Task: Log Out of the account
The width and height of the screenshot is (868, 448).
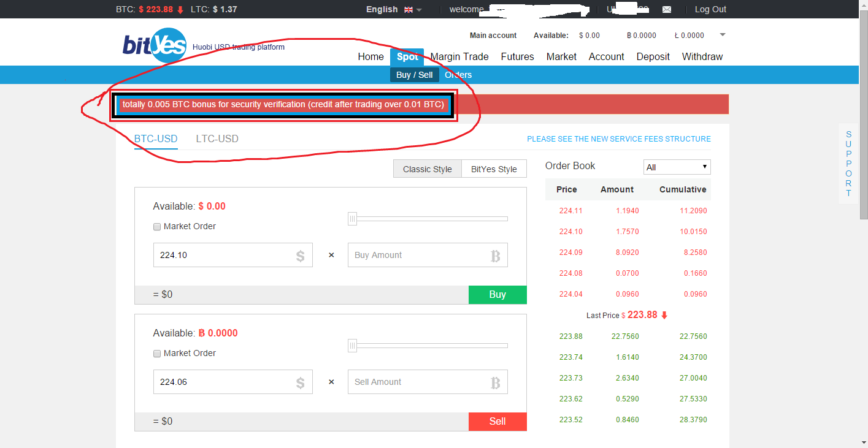Action: pyautogui.click(x=710, y=9)
